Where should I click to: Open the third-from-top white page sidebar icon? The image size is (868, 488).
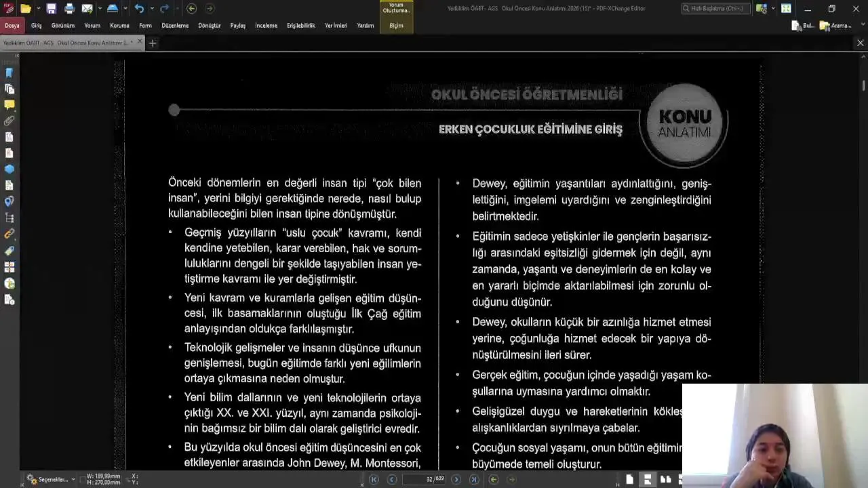[9, 185]
